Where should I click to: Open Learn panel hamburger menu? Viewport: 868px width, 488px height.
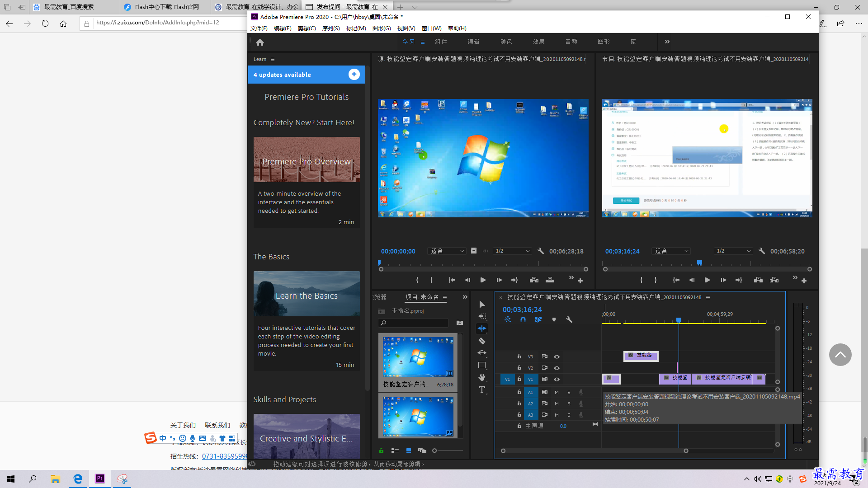pyautogui.click(x=272, y=59)
